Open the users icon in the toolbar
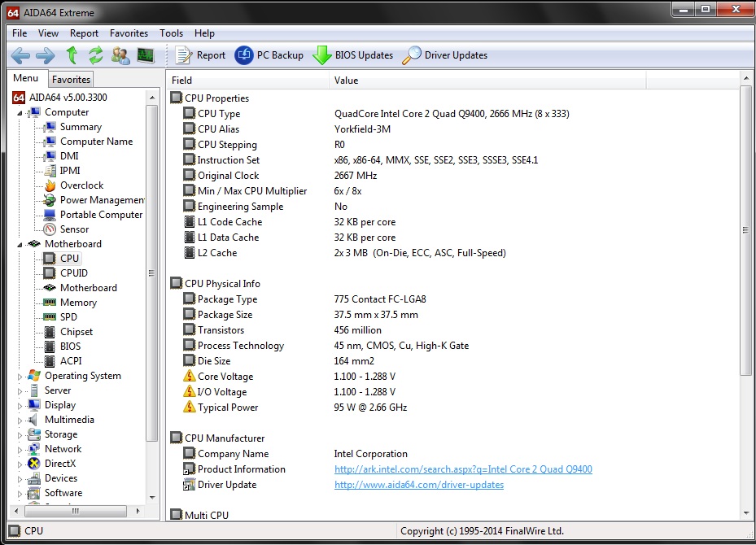This screenshot has height=545, width=756. [120, 55]
